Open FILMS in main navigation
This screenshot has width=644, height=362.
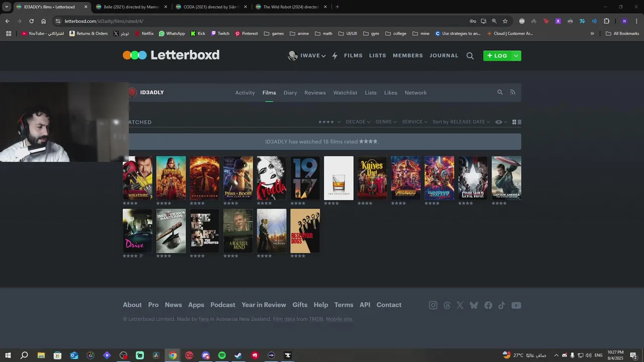(353, 56)
